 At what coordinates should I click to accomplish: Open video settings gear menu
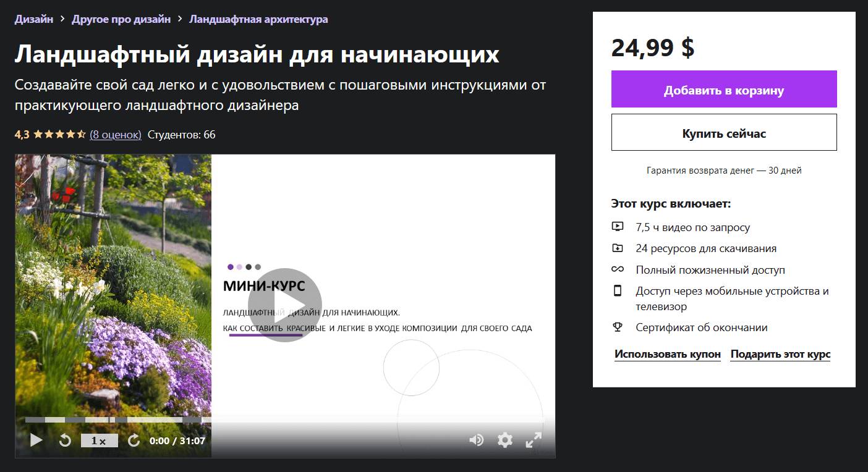[x=505, y=440]
